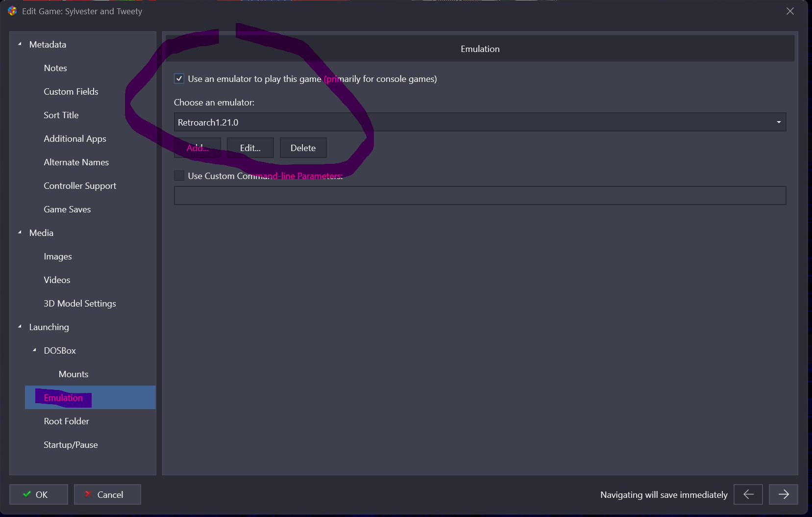Cancel the game edit dialog
The image size is (812, 517).
click(107, 494)
